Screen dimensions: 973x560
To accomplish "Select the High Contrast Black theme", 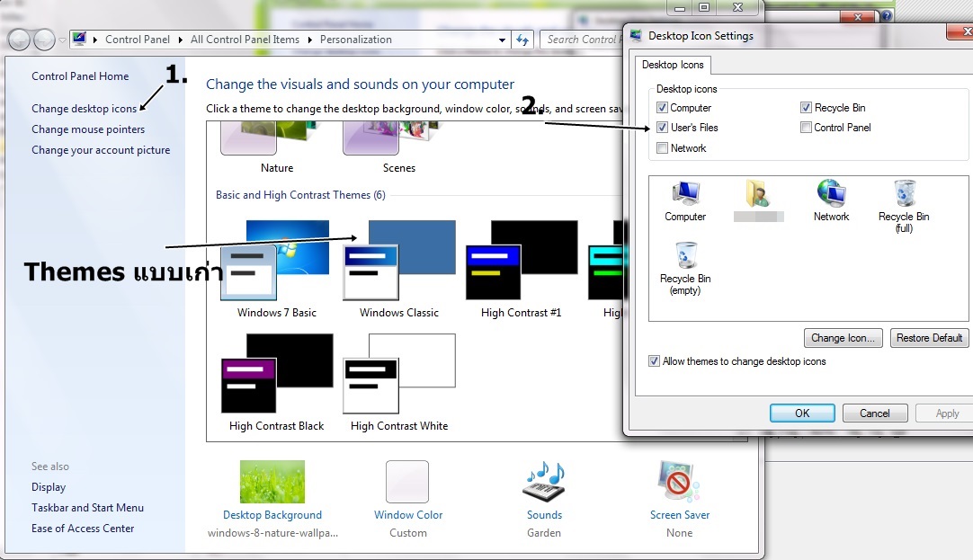I will tap(276, 383).
